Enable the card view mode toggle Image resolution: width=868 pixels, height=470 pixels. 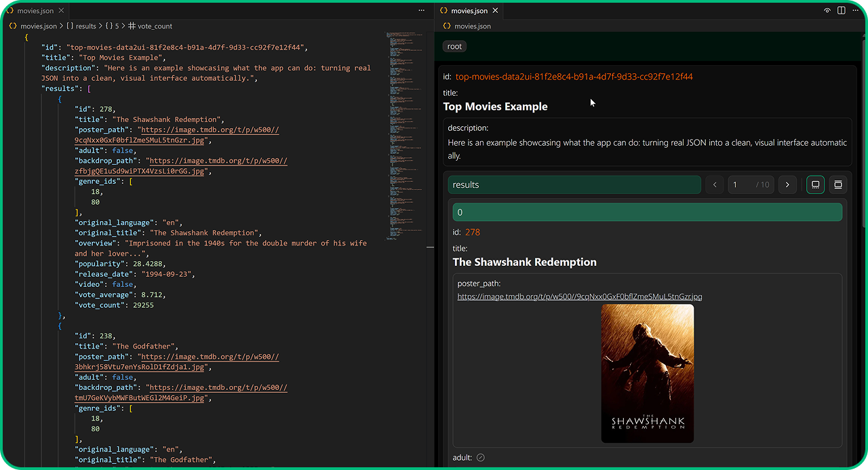click(x=815, y=184)
